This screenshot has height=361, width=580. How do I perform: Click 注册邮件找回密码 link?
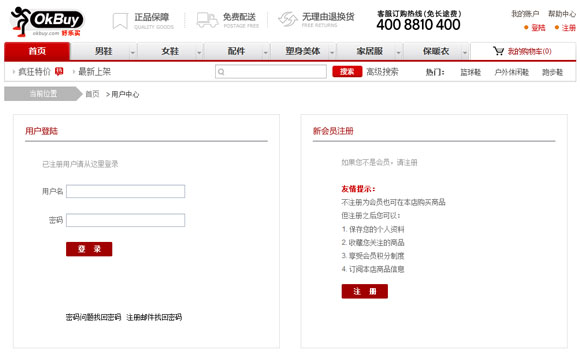point(154,317)
